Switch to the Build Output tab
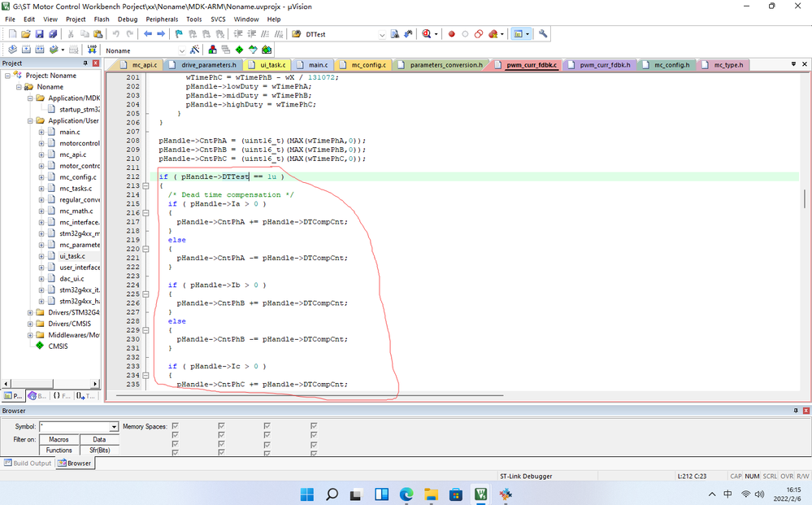Image resolution: width=812 pixels, height=505 pixels. 28,463
